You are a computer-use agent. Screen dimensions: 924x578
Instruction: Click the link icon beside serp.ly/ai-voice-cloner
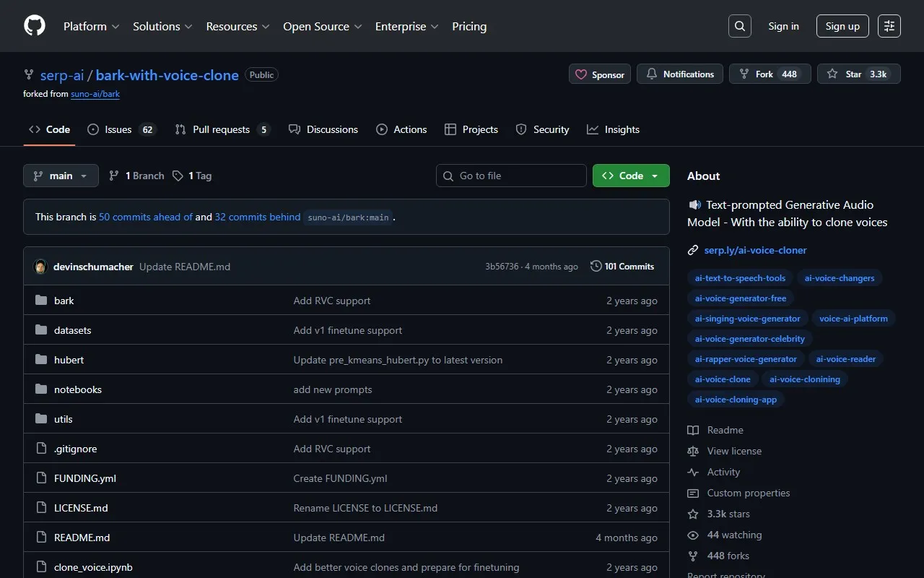(x=693, y=250)
